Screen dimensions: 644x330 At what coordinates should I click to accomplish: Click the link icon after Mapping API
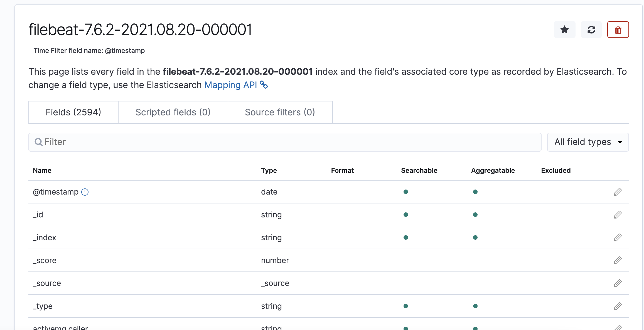pos(264,85)
